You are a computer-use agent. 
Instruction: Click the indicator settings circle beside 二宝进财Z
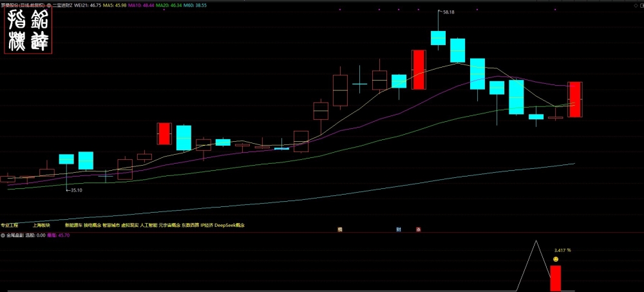click(x=49, y=5)
